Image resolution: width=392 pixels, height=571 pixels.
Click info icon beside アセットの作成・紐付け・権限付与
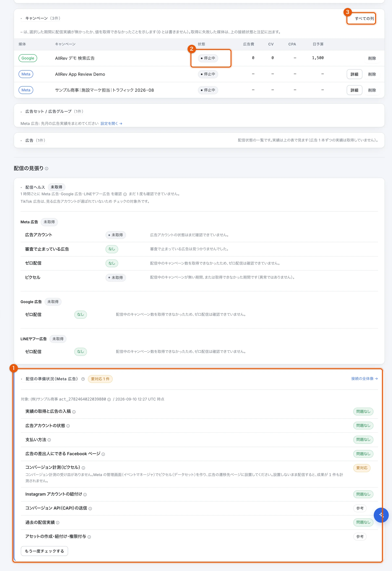pos(89,537)
